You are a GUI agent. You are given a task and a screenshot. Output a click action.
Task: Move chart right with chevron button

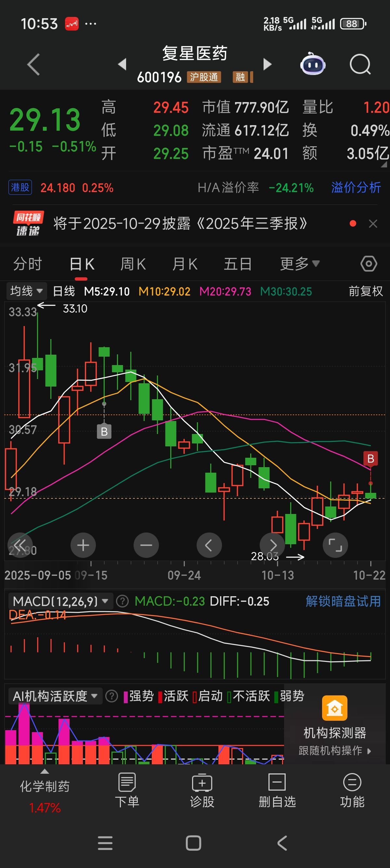click(x=272, y=545)
